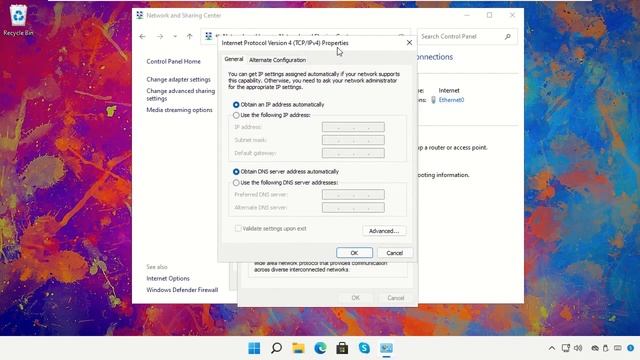Image resolution: width=640 pixels, height=360 pixels.
Task: Confirm IPv4 Properties with OK
Action: click(354, 253)
